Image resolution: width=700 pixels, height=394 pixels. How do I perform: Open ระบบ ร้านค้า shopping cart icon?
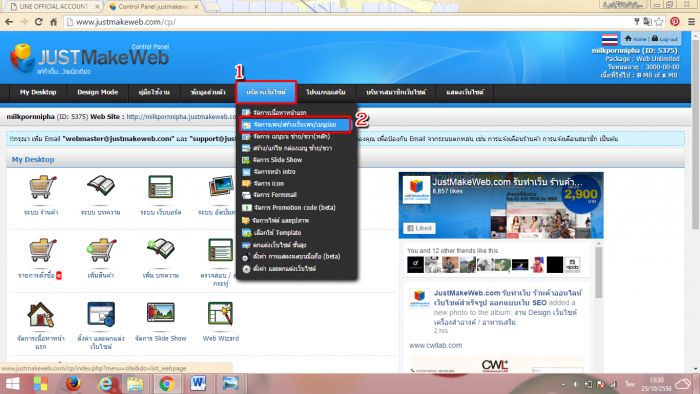tap(42, 187)
